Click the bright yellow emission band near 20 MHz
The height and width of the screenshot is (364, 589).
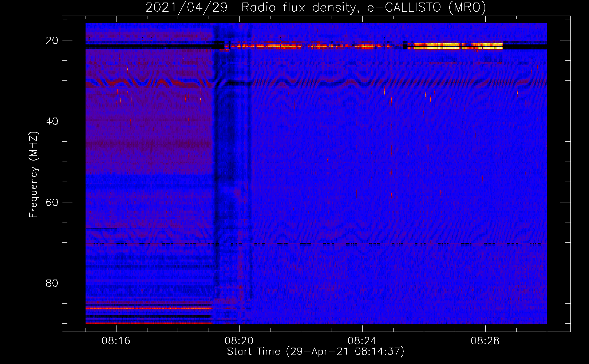[455, 46]
